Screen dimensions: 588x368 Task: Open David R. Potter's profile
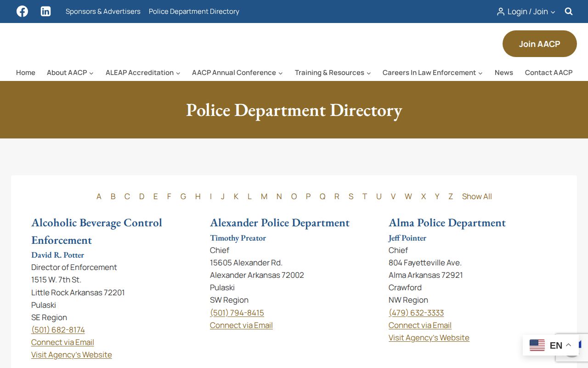click(x=58, y=255)
